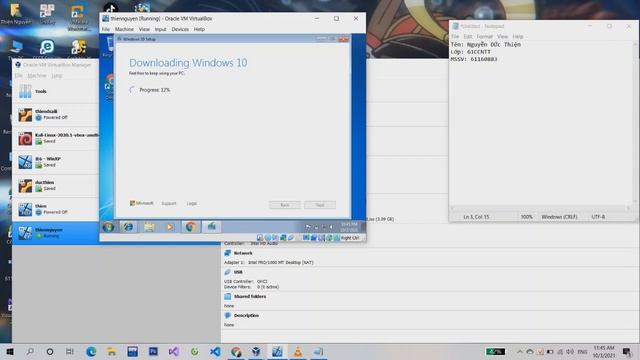Switch to Notepad on host taskbar
This screenshot has height=360, width=640.
coord(318,351)
